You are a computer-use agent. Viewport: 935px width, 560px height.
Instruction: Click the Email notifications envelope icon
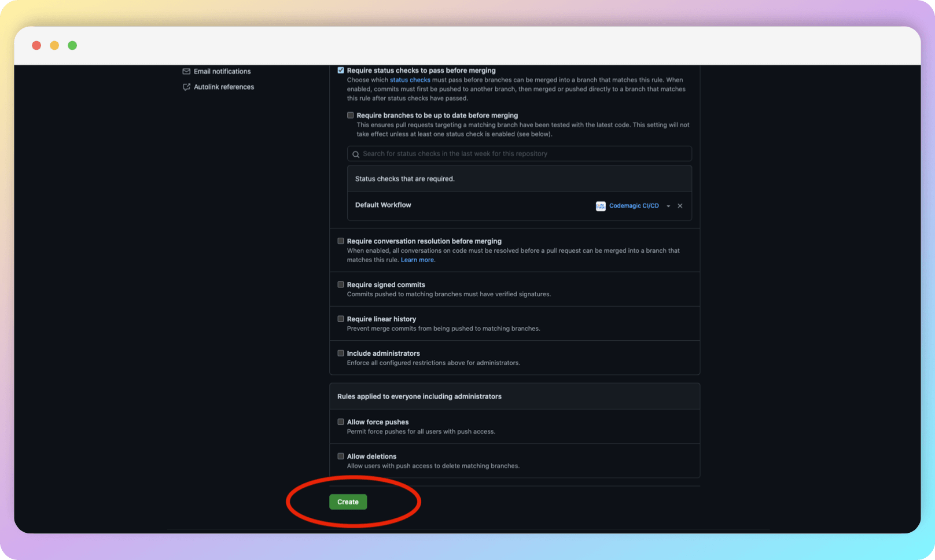click(x=186, y=71)
